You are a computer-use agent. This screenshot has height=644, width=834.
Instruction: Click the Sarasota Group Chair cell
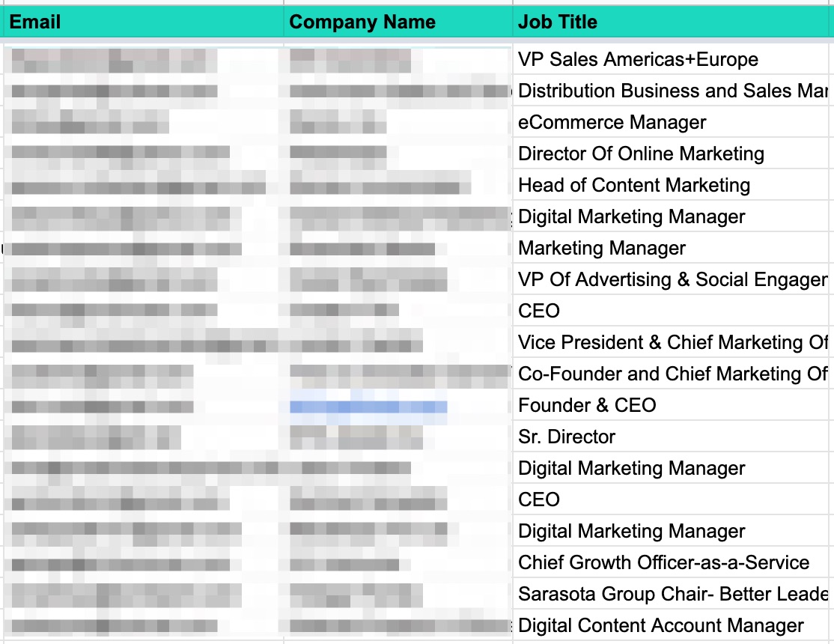pos(672,595)
